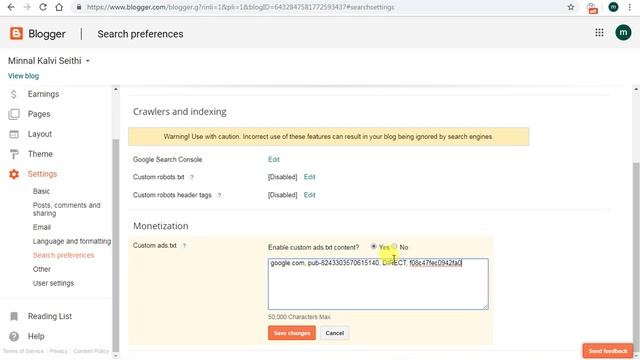Image resolution: width=640 pixels, height=360 pixels.
Task: Click the Pages sidebar icon
Action: coord(14,114)
